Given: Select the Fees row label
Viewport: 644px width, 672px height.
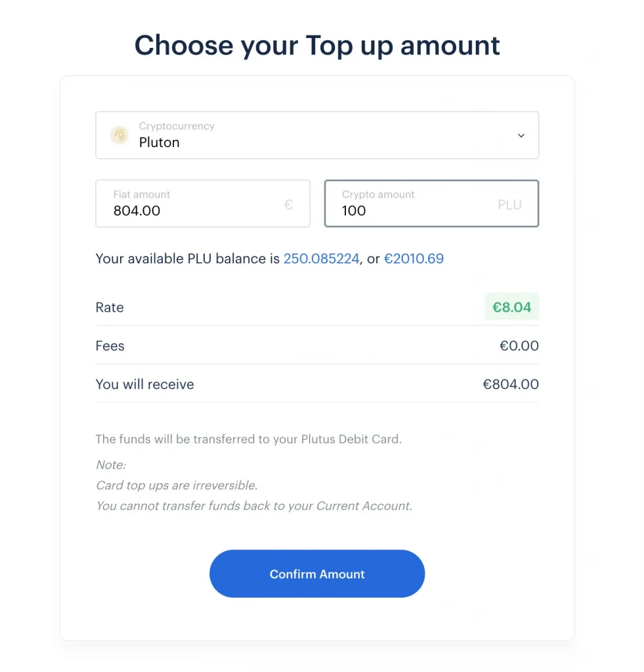Looking at the screenshot, I should [x=110, y=346].
